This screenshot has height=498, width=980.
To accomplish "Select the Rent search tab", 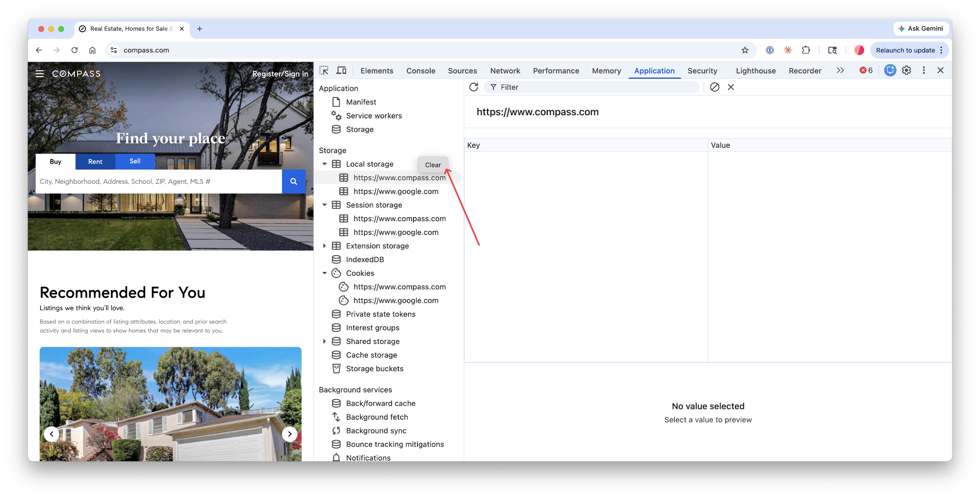I will pyautogui.click(x=95, y=162).
